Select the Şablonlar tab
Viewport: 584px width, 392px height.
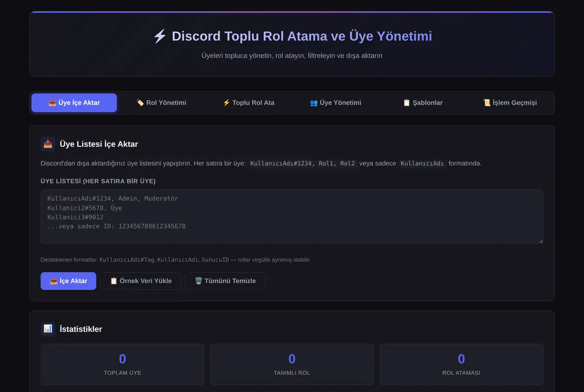point(422,103)
